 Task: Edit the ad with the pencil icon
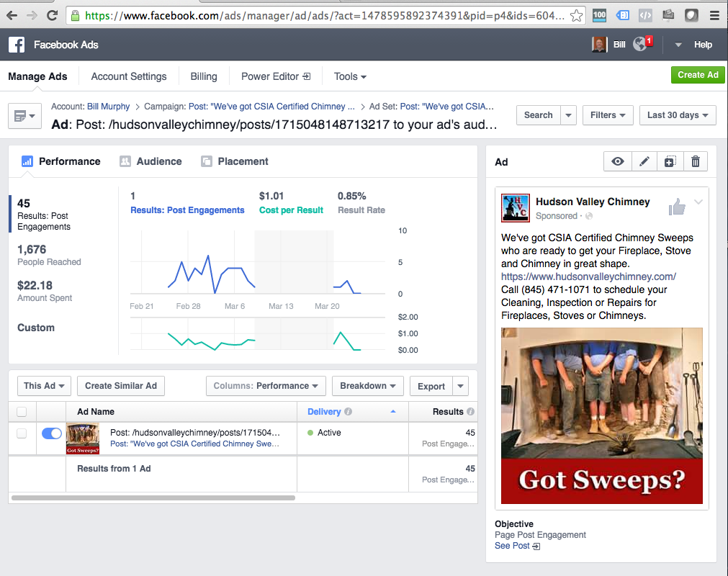pos(644,161)
